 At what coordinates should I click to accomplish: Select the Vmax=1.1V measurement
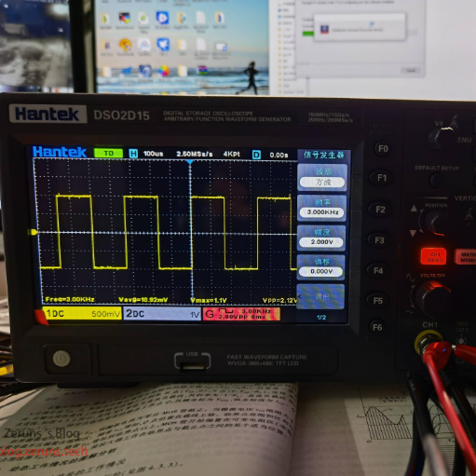(x=209, y=301)
